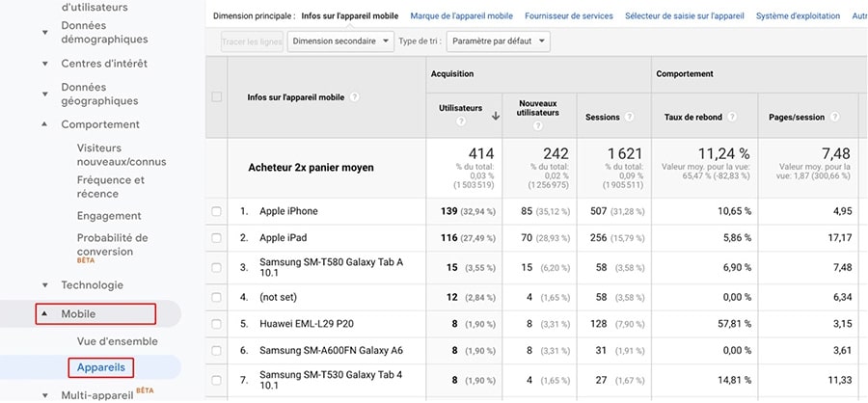This screenshot has height=403, width=868.
Task: Click Samsung SM-A600FN Galaxy A6 device name
Action: [x=331, y=351]
